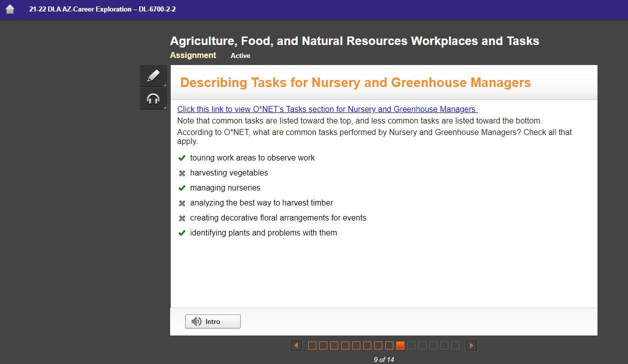Viewport: 628px width, 364px height.
Task: Go to previous page with left arrow
Action: 296,345
